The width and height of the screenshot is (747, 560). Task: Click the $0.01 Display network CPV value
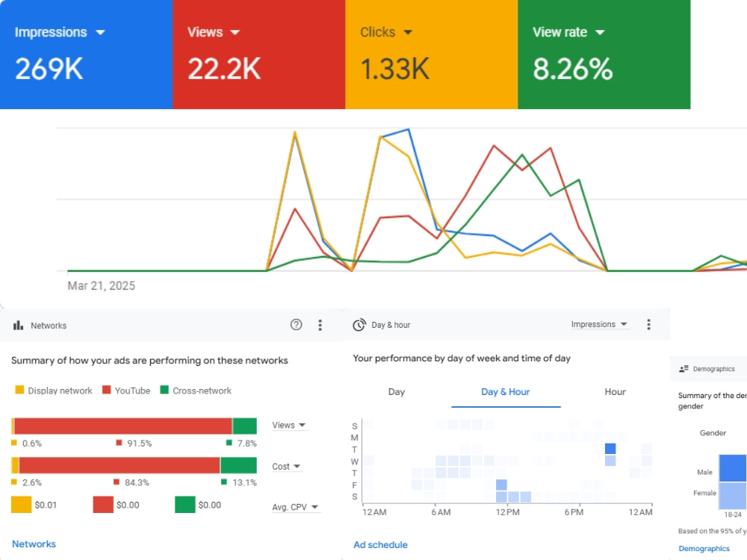tap(46, 505)
